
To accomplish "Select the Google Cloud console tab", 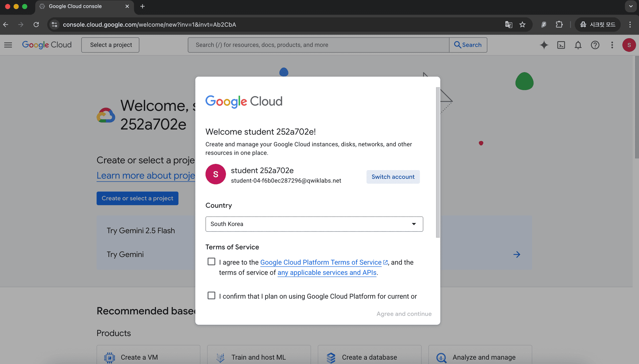I will pyautogui.click(x=85, y=6).
